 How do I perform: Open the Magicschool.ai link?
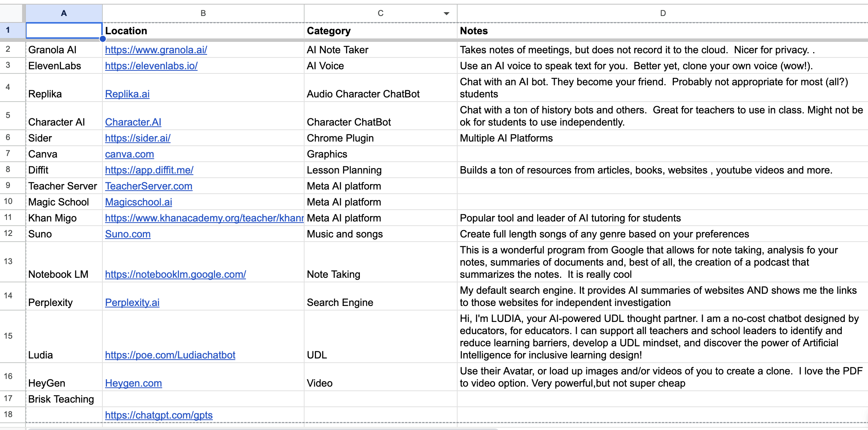click(x=139, y=202)
